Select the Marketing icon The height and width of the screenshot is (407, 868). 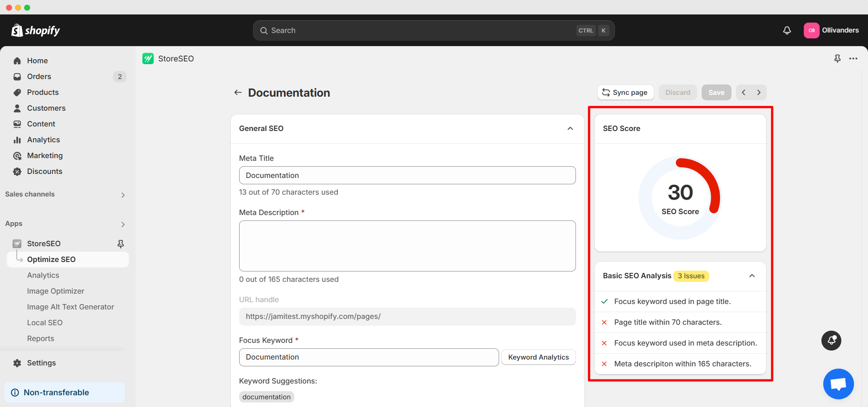(x=17, y=155)
